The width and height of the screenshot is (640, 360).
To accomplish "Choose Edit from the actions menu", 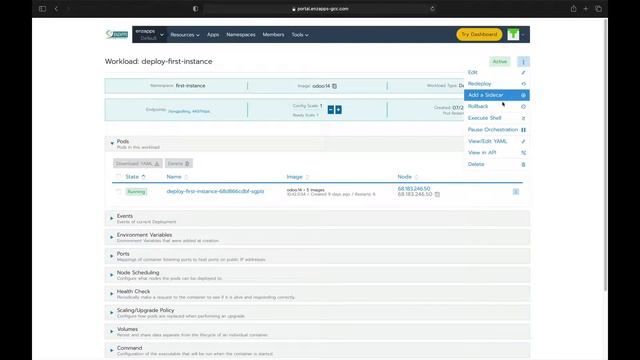I will 497,72.
